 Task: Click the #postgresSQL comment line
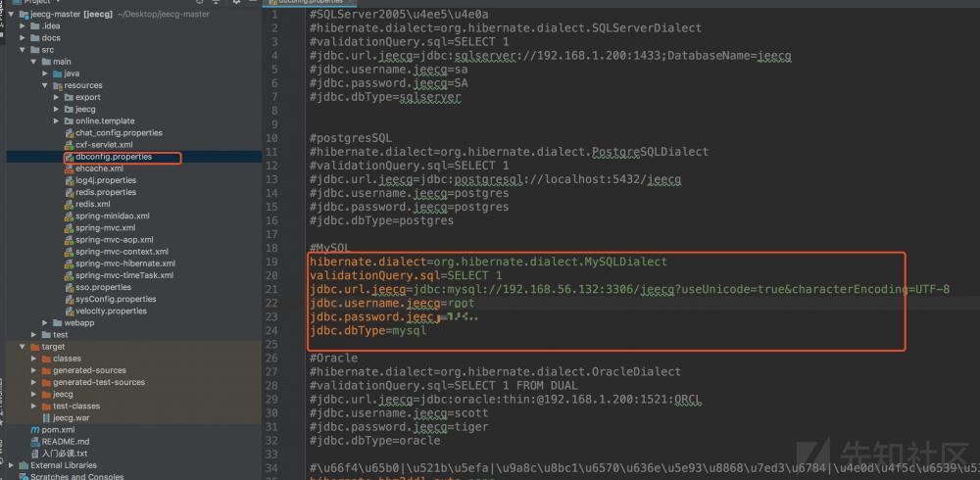coord(351,138)
